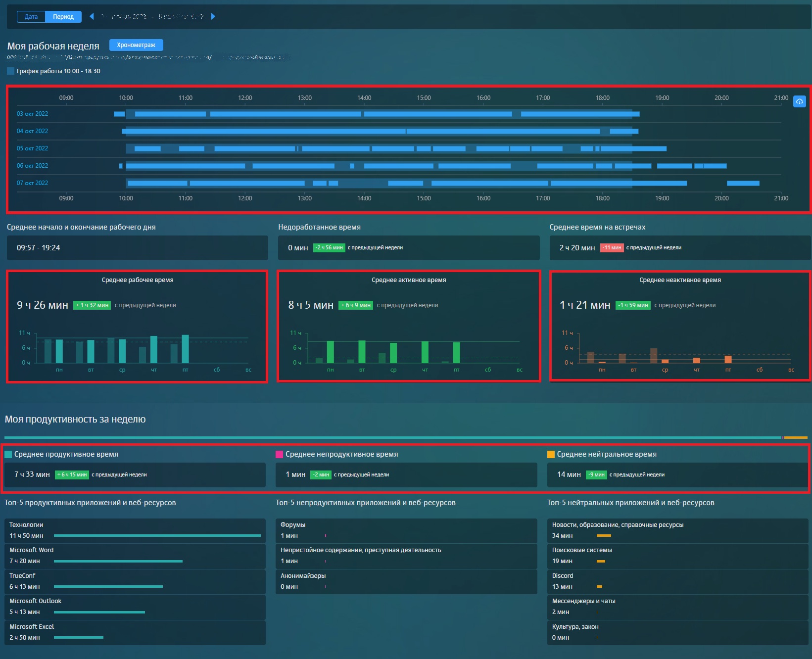The image size is (812, 659).
Task: Click the pink unproductive time legend swatch
Action: tap(280, 455)
